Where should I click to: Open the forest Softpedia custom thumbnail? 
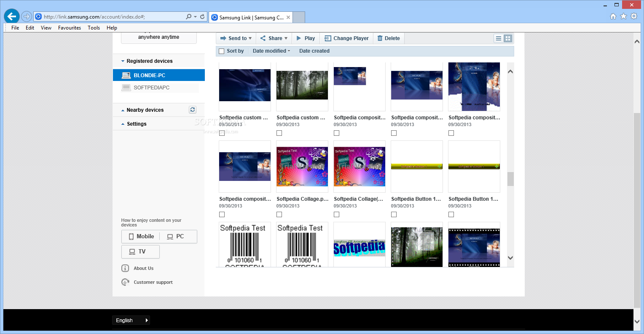click(x=302, y=85)
